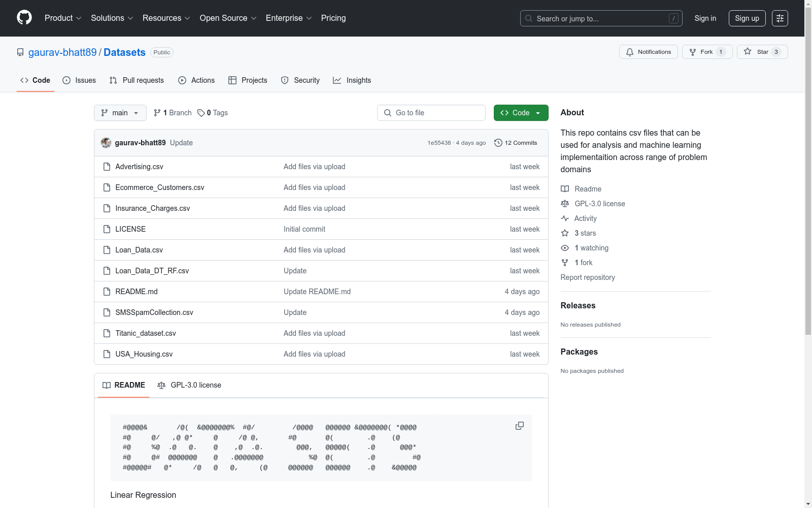Viewport: 812px width, 508px height.
Task: Open the USA_Housing.csv file
Action: [144, 354]
